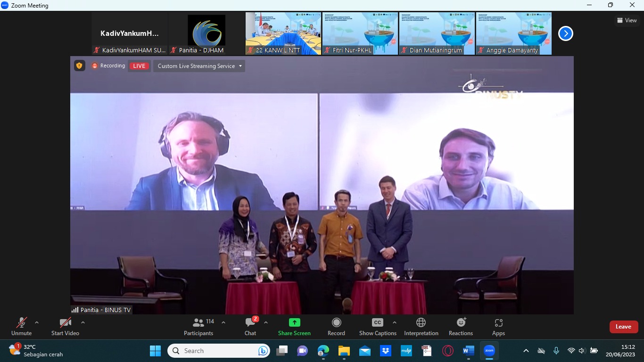Start recording with the Record button
Screen dimensions: 644x362
[336, 327]
